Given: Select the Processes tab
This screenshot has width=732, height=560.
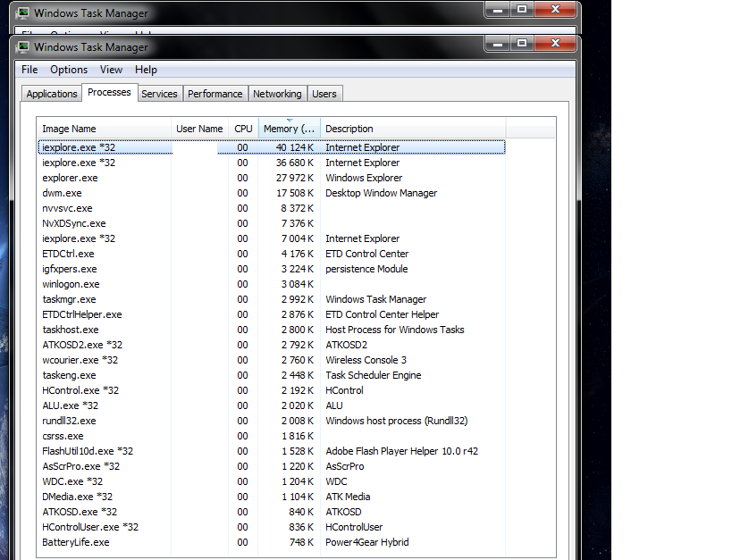Looking at the screenshot, I should [109, 92].
